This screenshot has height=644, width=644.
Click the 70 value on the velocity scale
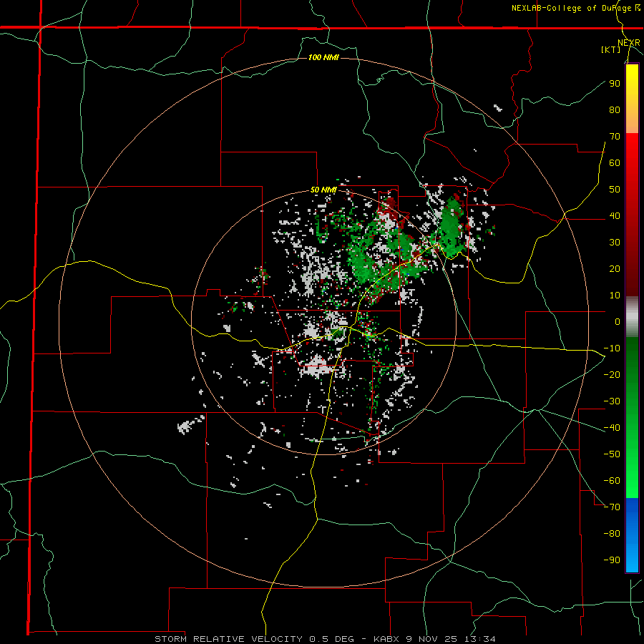(x=615, y=137)
